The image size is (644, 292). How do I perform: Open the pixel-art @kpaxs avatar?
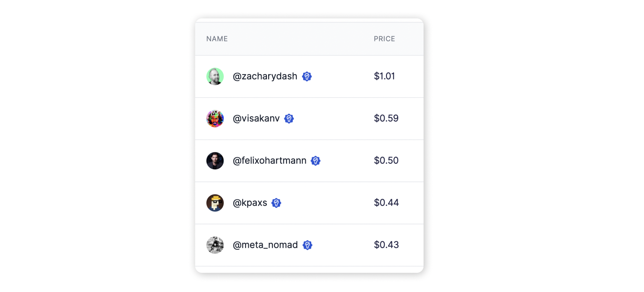(x=215, y=203)
